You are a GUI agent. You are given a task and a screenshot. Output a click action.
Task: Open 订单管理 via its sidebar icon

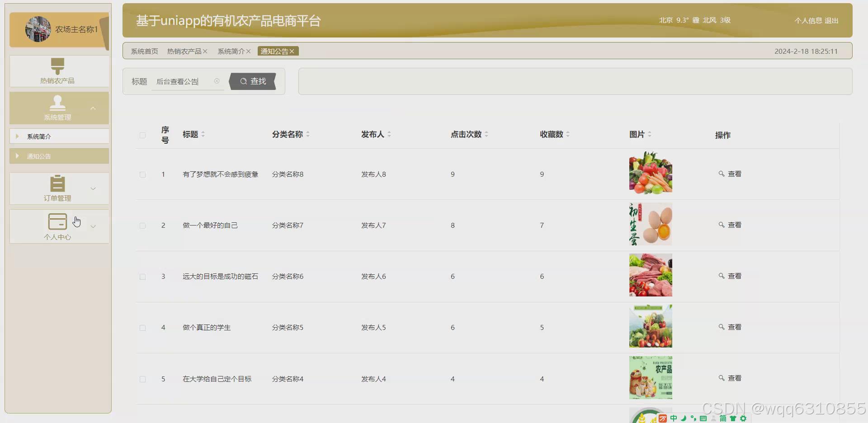click(x=57, y=183)
